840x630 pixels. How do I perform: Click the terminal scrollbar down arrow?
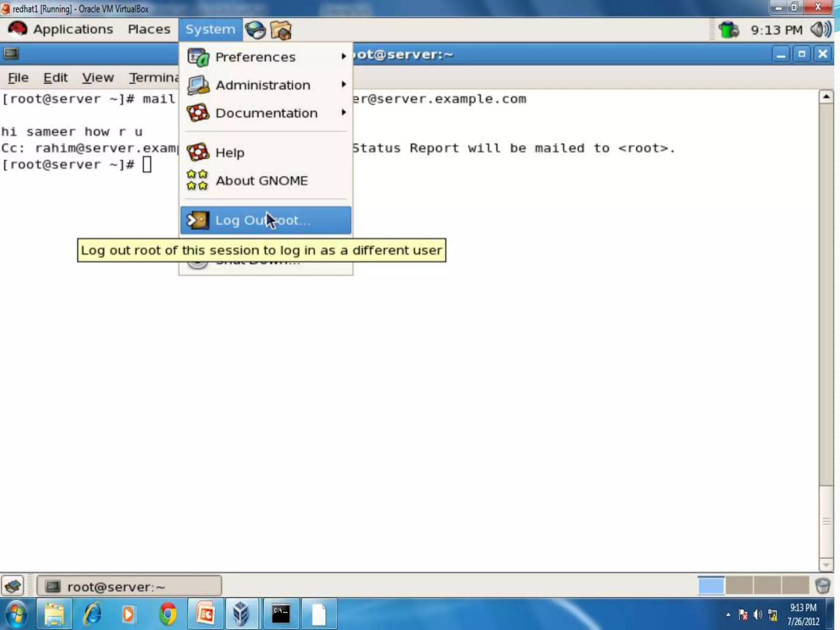[x=826, y=565]
